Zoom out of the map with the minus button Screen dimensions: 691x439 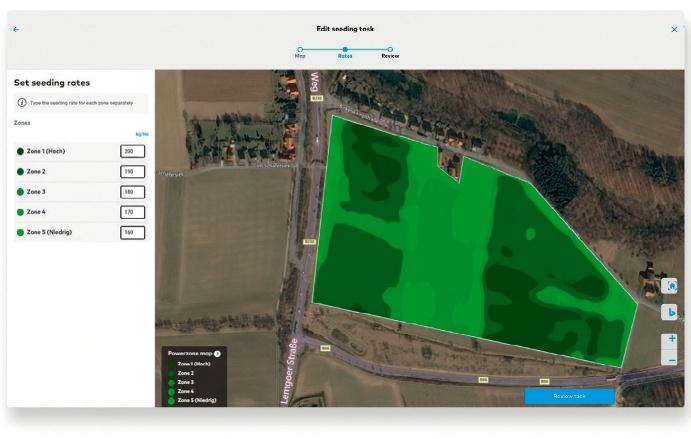671,360
